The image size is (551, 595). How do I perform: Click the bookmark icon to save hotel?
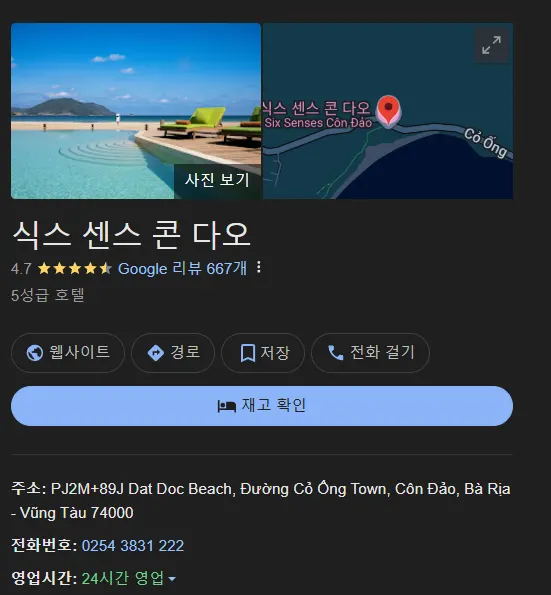(x=247, y=353)
